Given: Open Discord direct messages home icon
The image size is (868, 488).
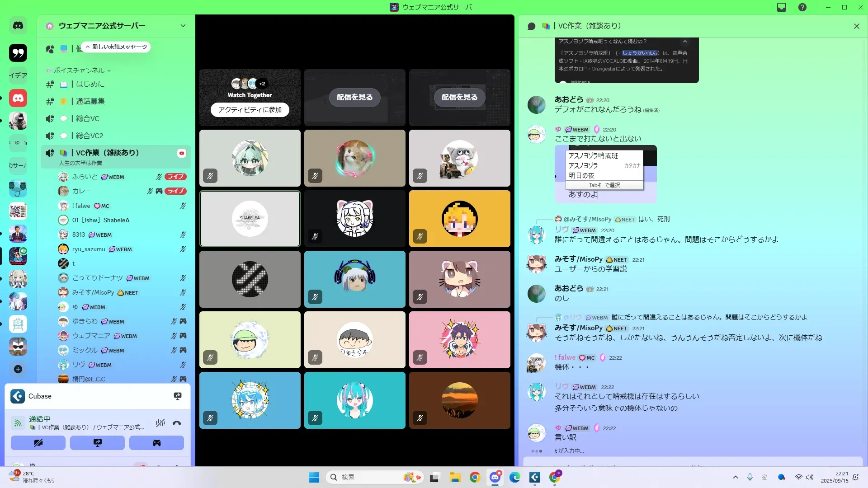Looking at the screenshot, I should (x=18, y=26).
